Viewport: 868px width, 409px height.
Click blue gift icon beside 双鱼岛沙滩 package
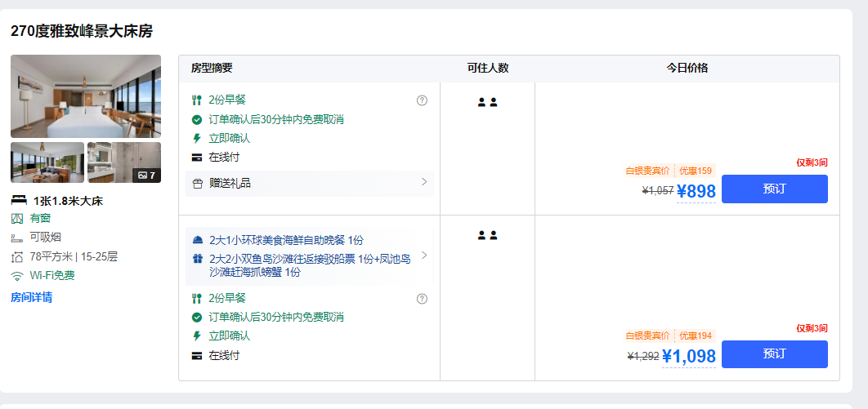point(197,259)
